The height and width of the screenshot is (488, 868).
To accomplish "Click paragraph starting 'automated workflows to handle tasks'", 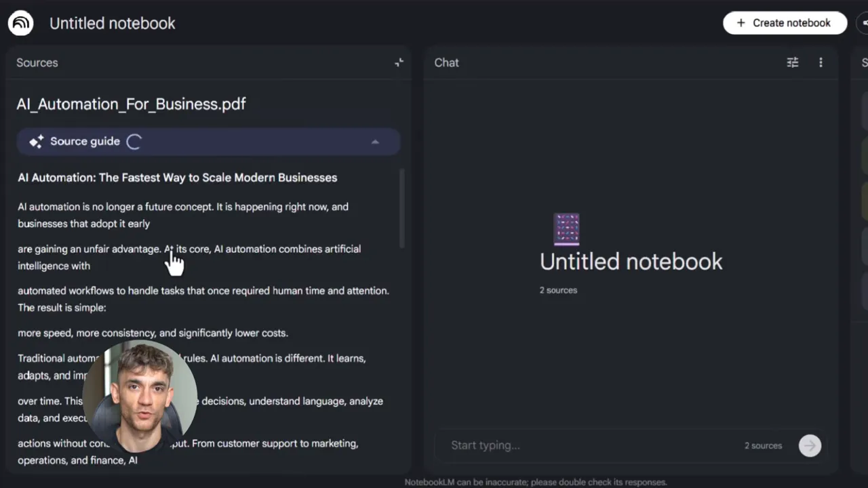I will [x=203, y=299].
